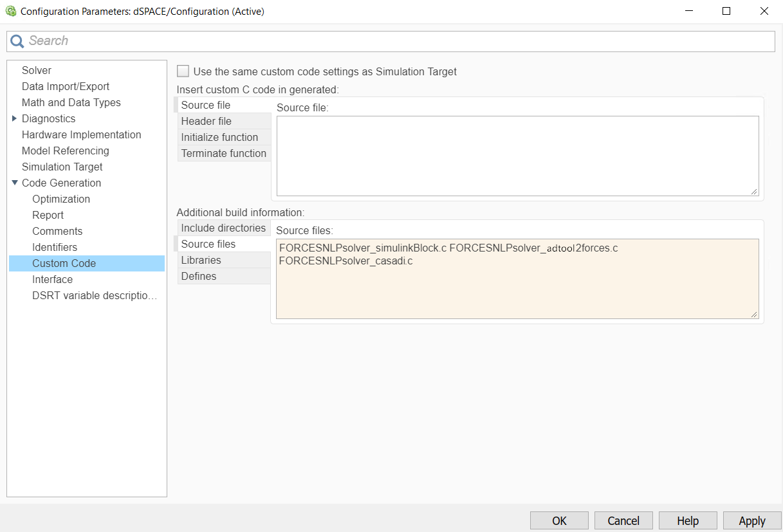Open Help for configuration parameters
Image resolution: width=783 pixels, height=532 pixels.
point(688,520)
